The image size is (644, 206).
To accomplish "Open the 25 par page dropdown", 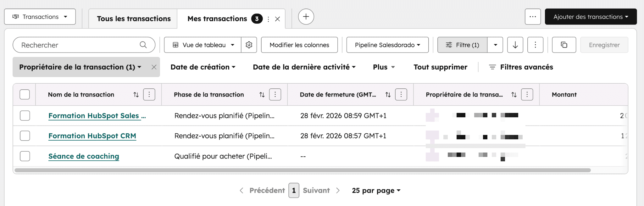I will [376, 191].
